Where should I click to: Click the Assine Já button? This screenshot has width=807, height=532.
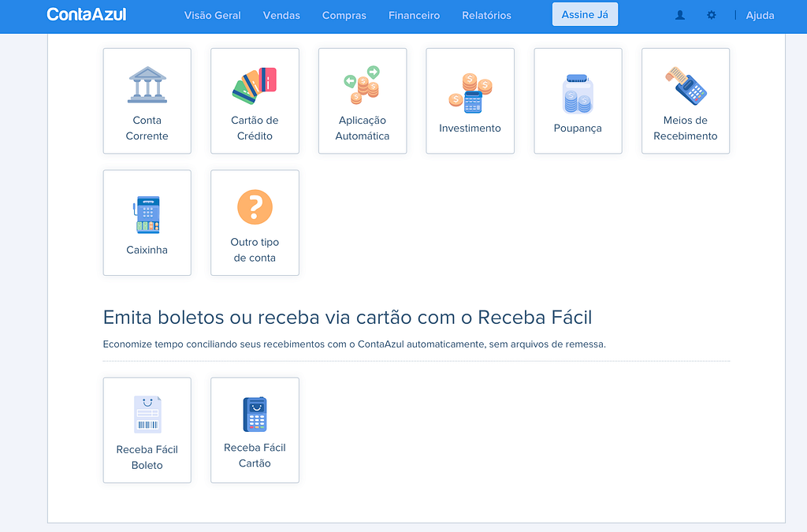pyautogui.click(x=586, y=14)
